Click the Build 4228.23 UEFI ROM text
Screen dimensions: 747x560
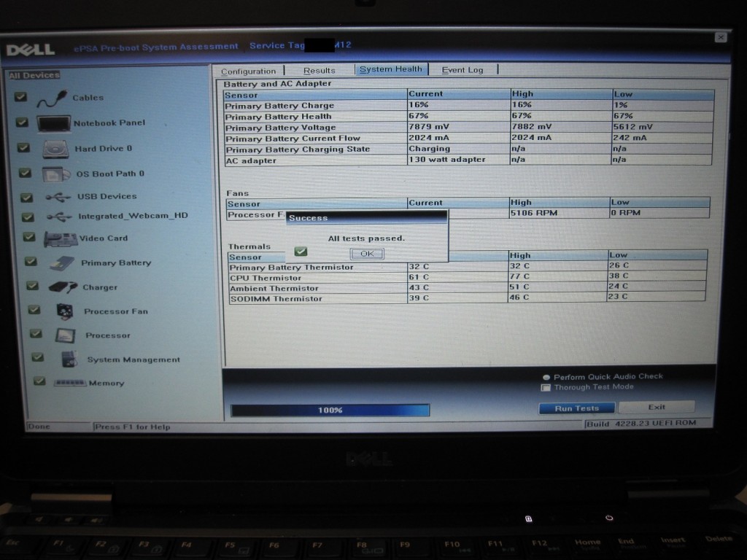[641, 424]
